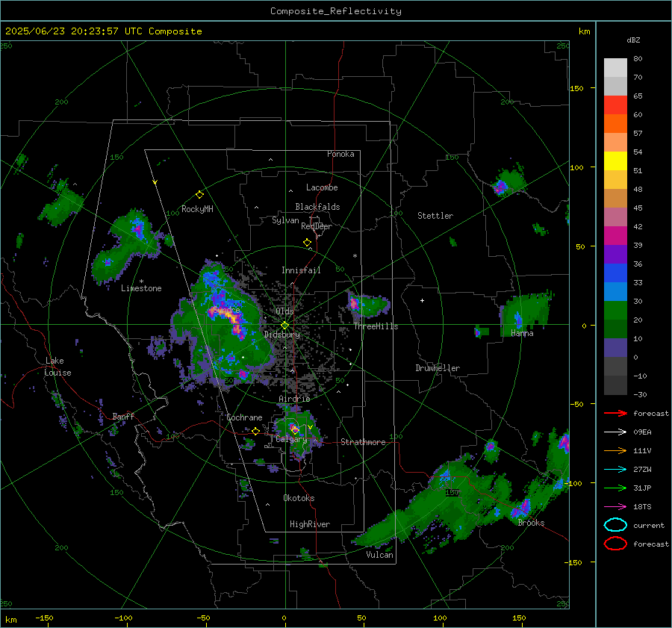Click the dBZ legend heading
Viewport: 672px width, 628px height.
[633, 40]
